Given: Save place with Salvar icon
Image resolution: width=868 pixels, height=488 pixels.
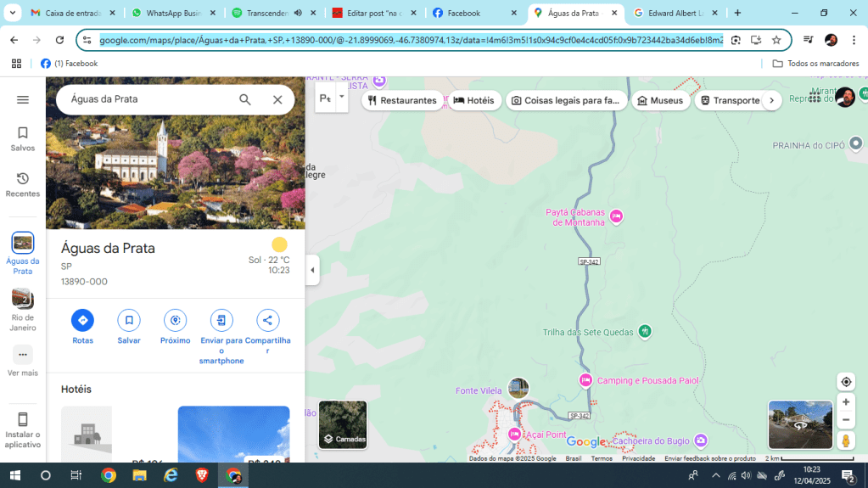Looking at the screenshot, I should coord(129,321).
